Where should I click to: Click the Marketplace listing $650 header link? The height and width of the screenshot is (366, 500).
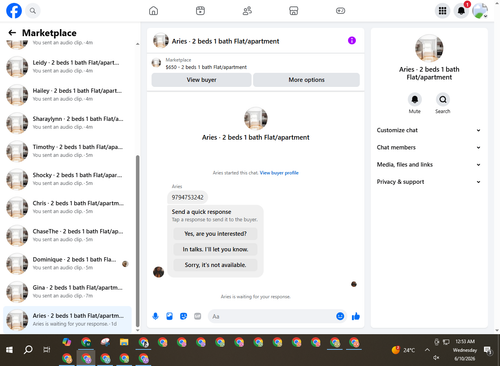[206, 67]
